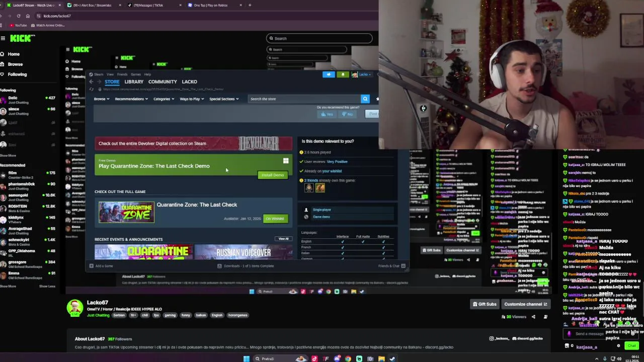Open the Very Positive user reviews link
This screenshot has height=362, width=644.
point(337,161)
